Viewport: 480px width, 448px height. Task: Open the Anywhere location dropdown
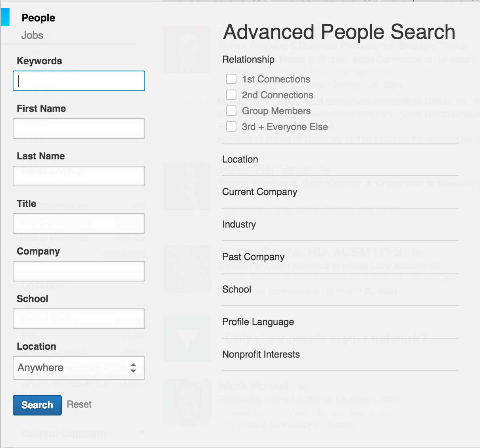click(x=79, y=368)
